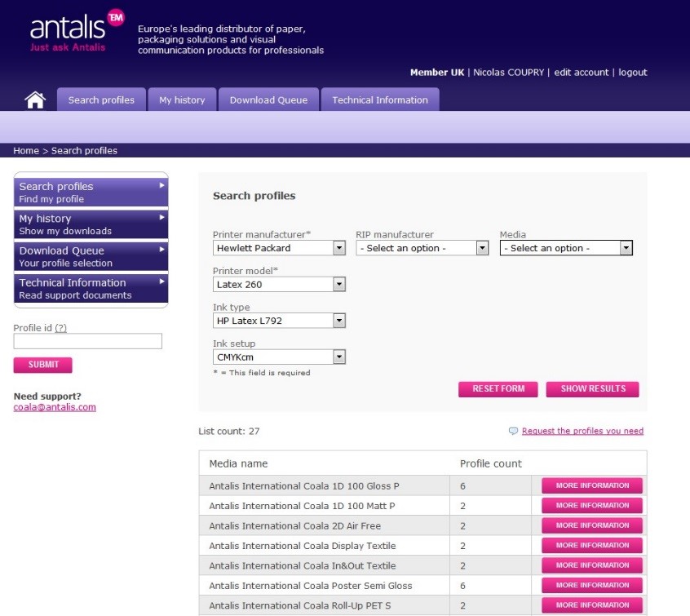The image size is (690, 616).
Task: More information for Coala 1D 100 Matt P
Action: pyautogui.click(x=592, y=506)
